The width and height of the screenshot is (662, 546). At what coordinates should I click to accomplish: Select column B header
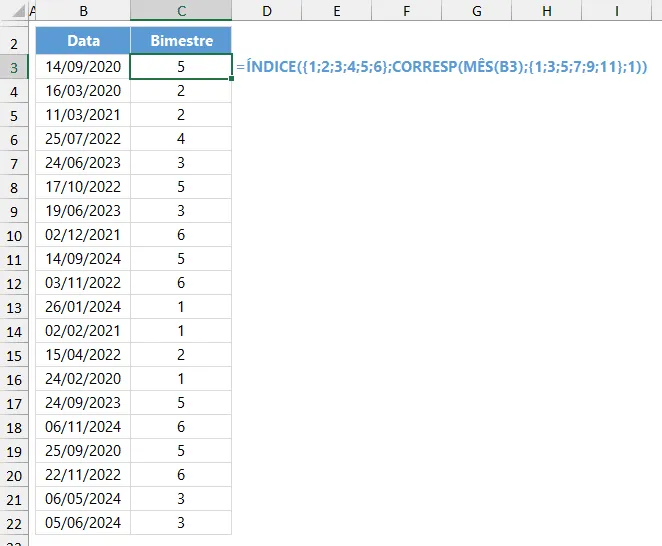pos(83,11)
